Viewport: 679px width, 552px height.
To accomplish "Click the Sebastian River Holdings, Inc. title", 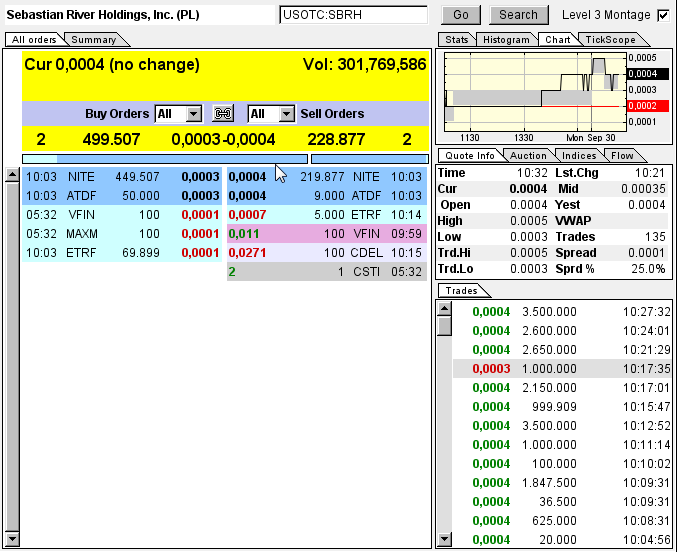I will tap(103, 15).
